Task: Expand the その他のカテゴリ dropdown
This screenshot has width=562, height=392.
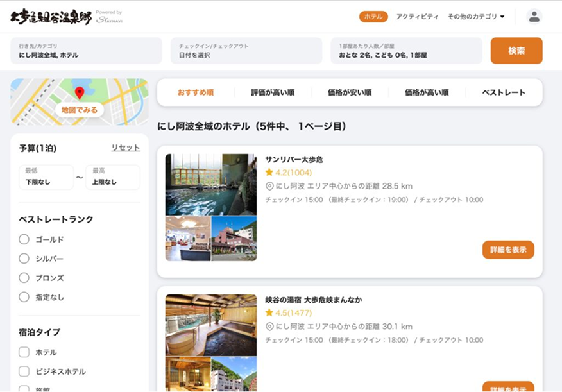Action: coord(476,17)
